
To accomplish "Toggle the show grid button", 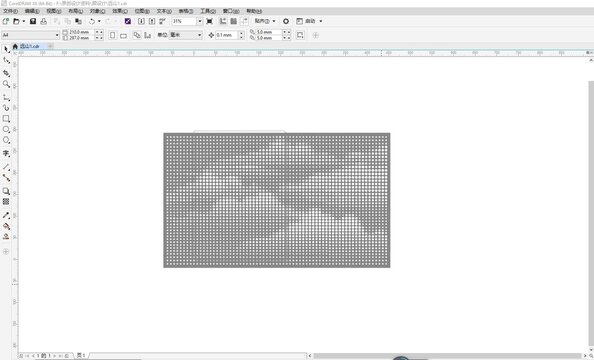I will (x=234, y=21).
